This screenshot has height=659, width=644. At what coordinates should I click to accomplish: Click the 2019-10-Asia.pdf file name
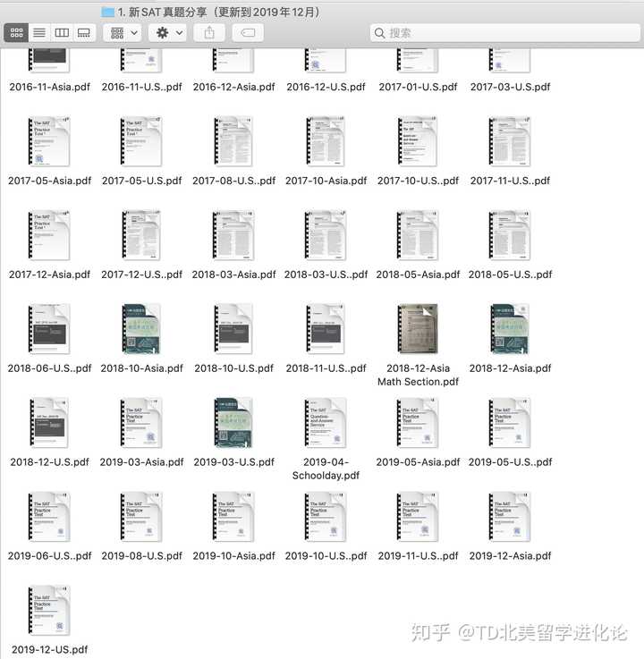tap(233, 555)
